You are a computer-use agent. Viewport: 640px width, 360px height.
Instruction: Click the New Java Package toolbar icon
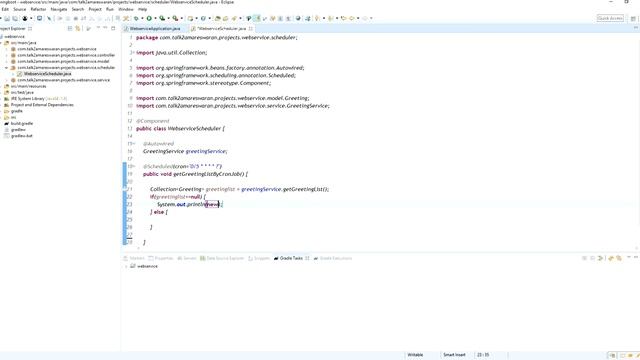tap(190, 18)
